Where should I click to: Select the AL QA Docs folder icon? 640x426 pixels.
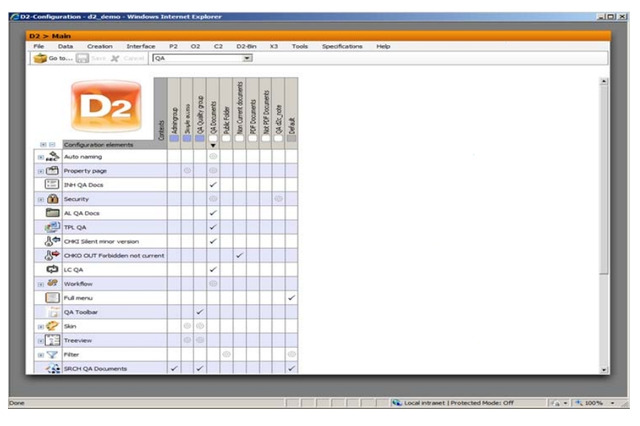click(52, 213)
